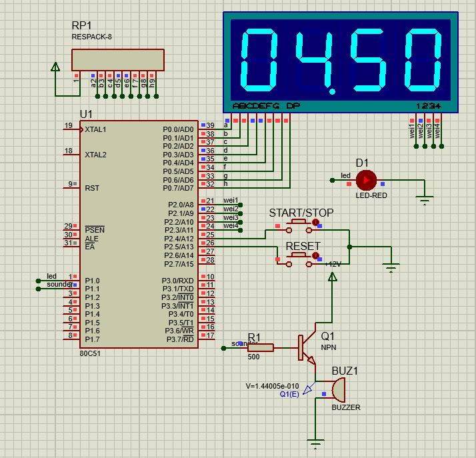This screenshot has height=458, width=476.
Task: Select the Q1 NPN transistor symbol
Action: (307, 347)
